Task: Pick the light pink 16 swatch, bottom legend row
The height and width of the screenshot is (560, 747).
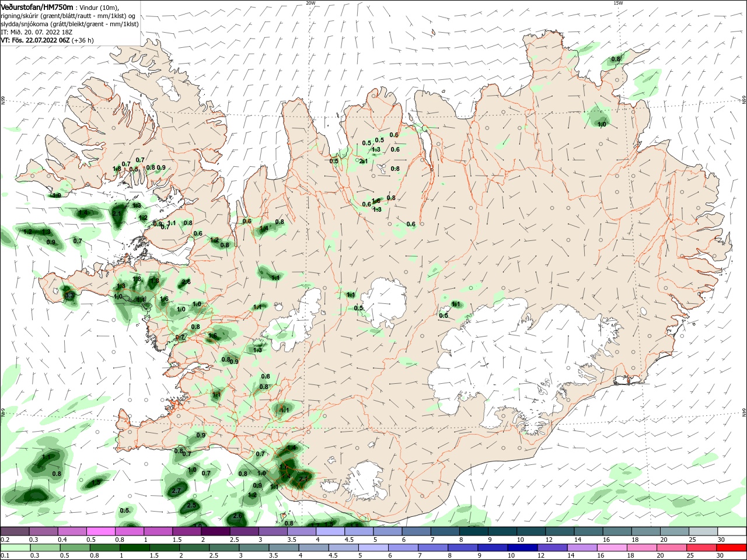Action: [x=613, y=548]
